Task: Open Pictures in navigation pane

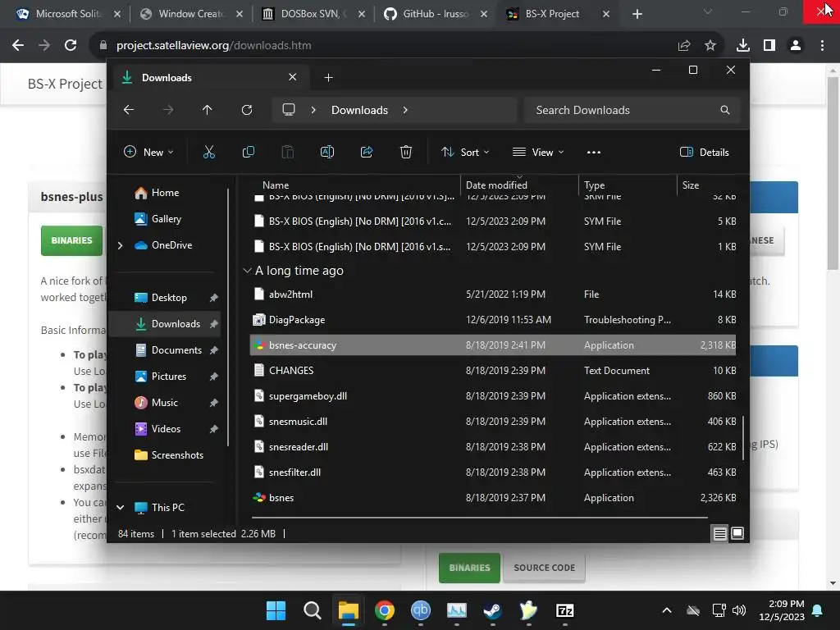Action: 169,377
